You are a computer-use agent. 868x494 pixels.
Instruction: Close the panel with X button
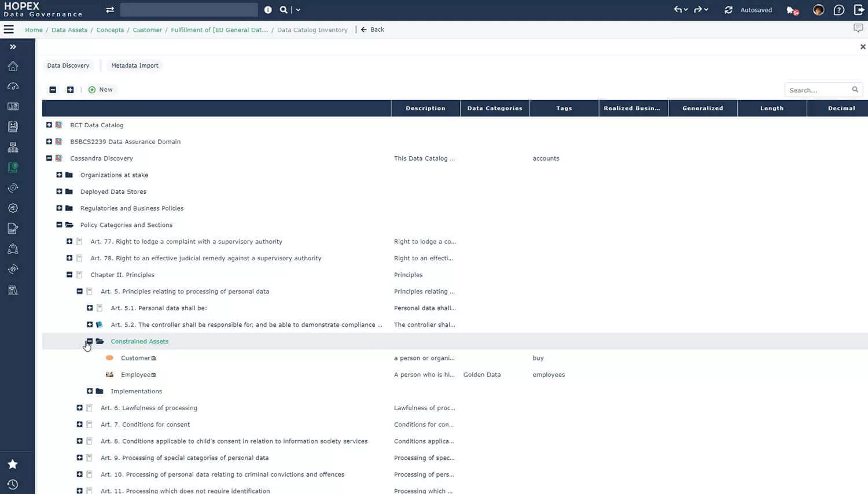[863, 47]
